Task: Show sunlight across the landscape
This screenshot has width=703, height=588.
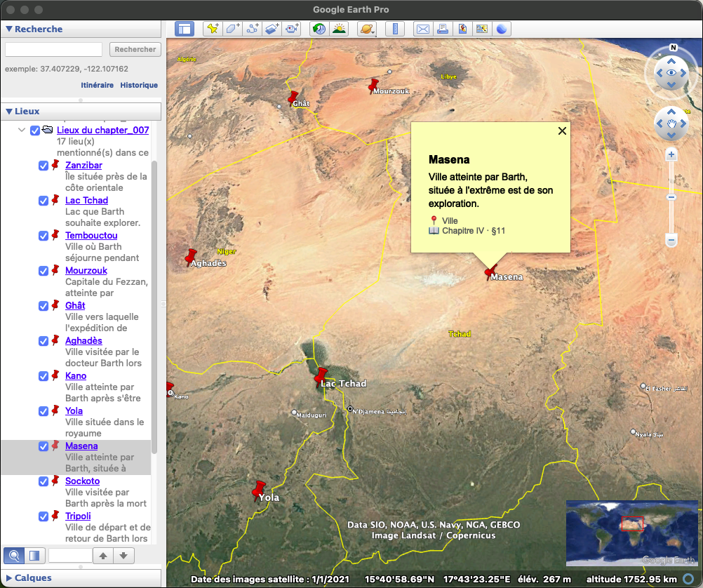Action: (x=338, y=29)
